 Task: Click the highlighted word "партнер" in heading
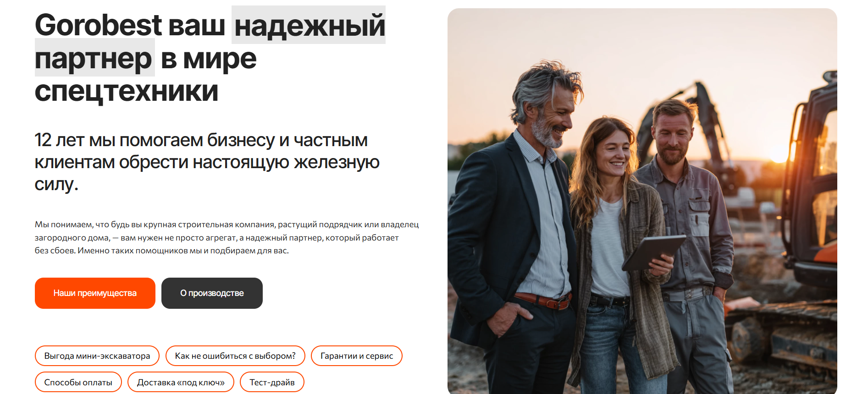point(94,58)
